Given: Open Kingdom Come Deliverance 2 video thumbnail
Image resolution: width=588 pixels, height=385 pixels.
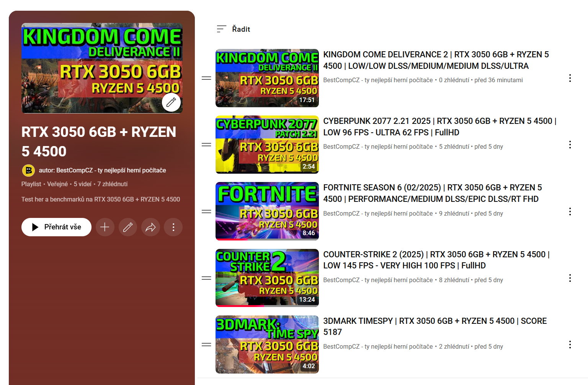Looking at the screenshot, I should point(267,78).
